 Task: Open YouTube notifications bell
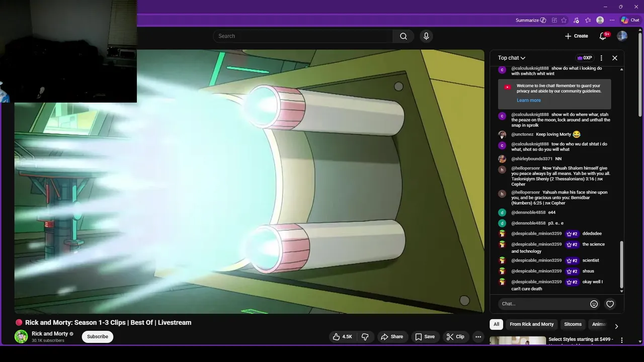(603, 36)
